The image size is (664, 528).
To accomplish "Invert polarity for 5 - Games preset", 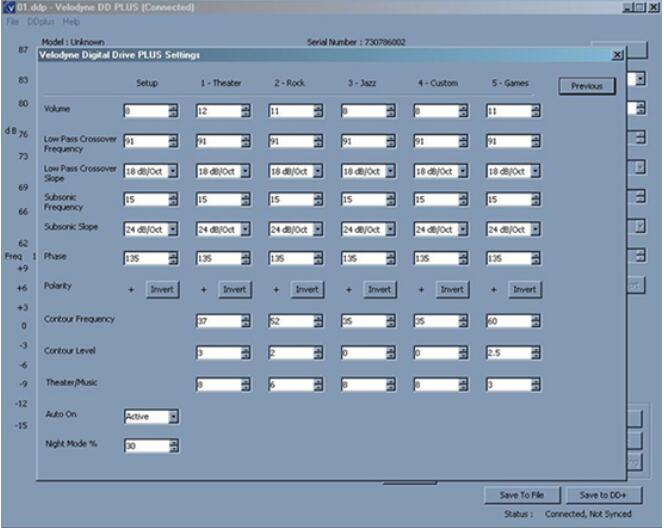I will [524, 290].
